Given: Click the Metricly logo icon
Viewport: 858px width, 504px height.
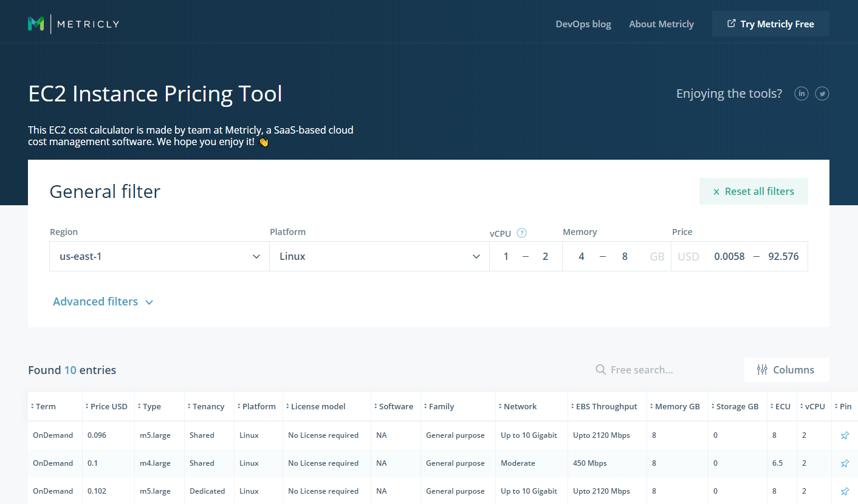Looking at the screenshot, I should (x=36, y=24).
